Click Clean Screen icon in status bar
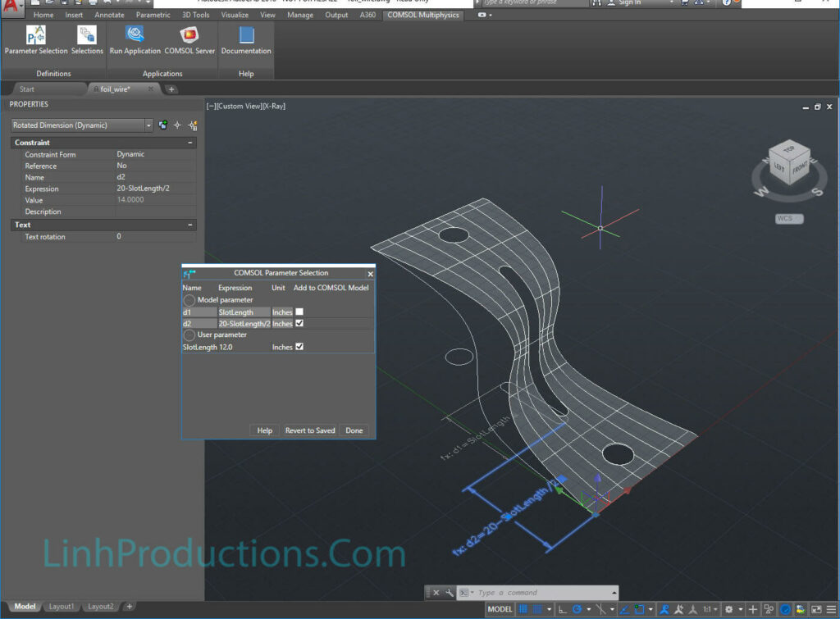The width and height of the screenshot is (840, 619). click(x=816, y=609)
